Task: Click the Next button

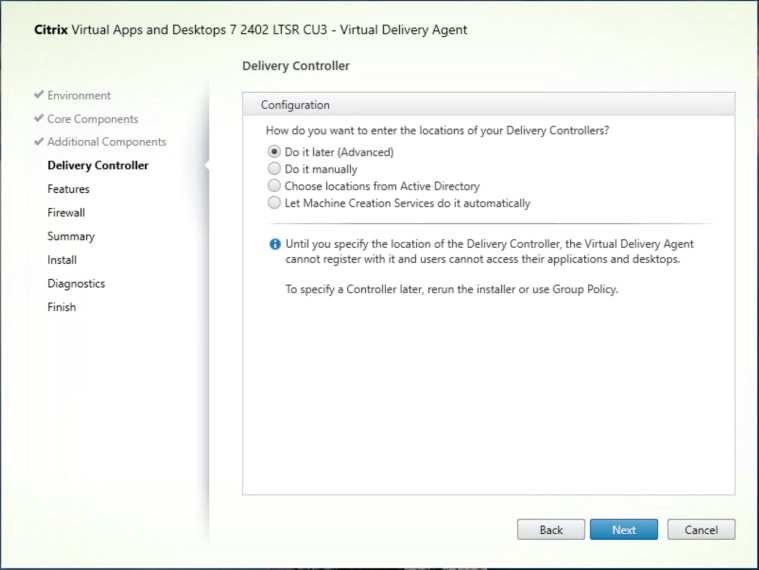Action: tap(623, 530)
